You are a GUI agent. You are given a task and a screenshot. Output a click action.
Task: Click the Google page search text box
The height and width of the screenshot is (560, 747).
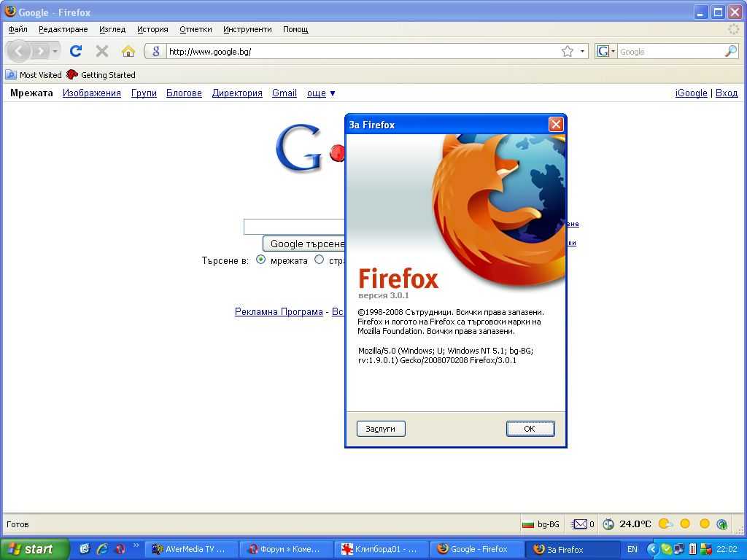tap(295, 227)
